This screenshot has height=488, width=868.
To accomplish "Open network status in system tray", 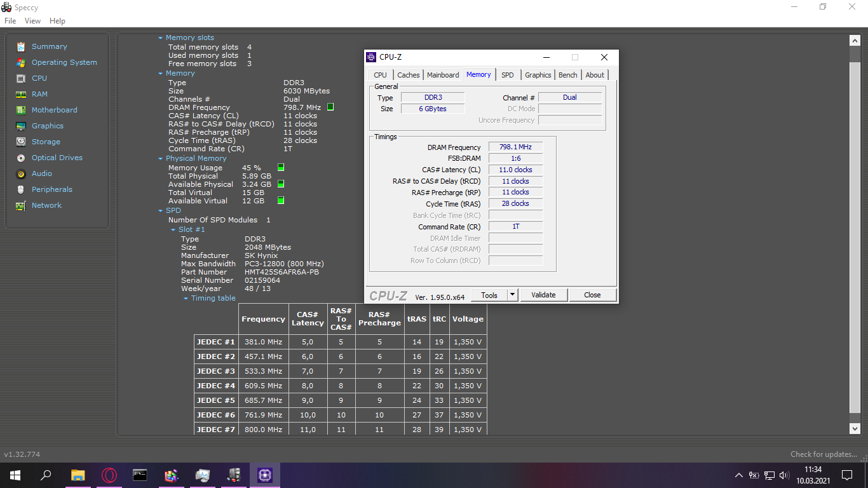I will click(x=770, y=475).
